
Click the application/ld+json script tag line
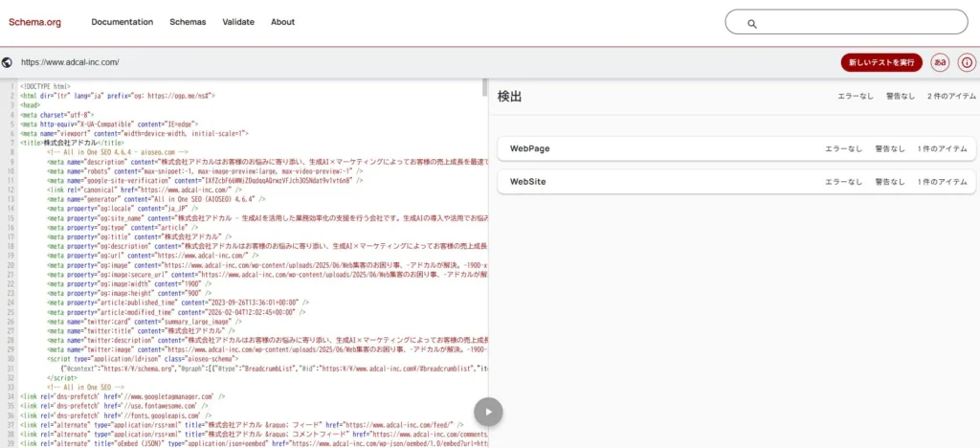click(143, 359)
